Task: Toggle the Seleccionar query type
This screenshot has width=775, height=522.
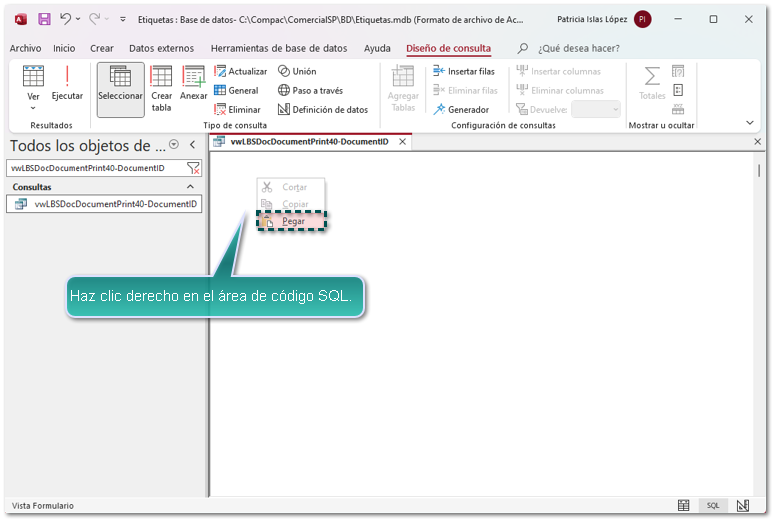Action: coord(120,88)
